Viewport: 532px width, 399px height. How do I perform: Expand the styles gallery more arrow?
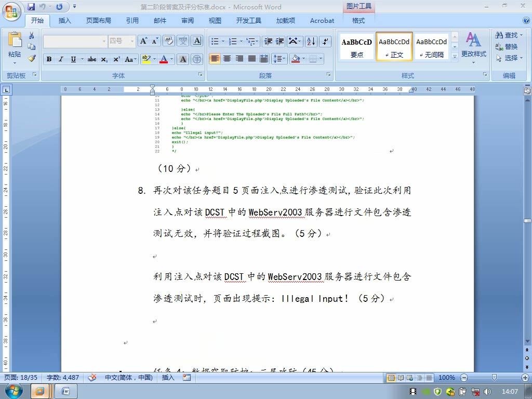(x=455, y=57)
